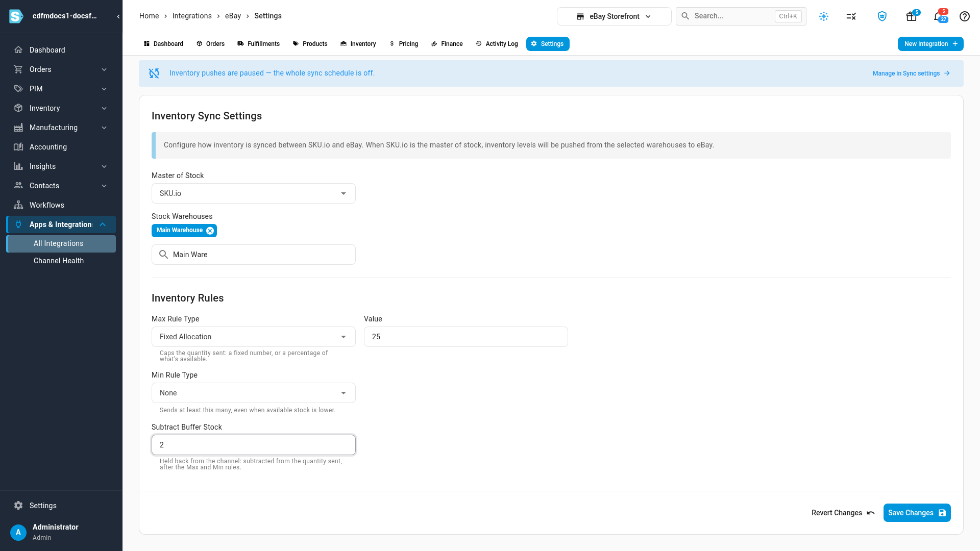Switch to the Finance tab

447,44
